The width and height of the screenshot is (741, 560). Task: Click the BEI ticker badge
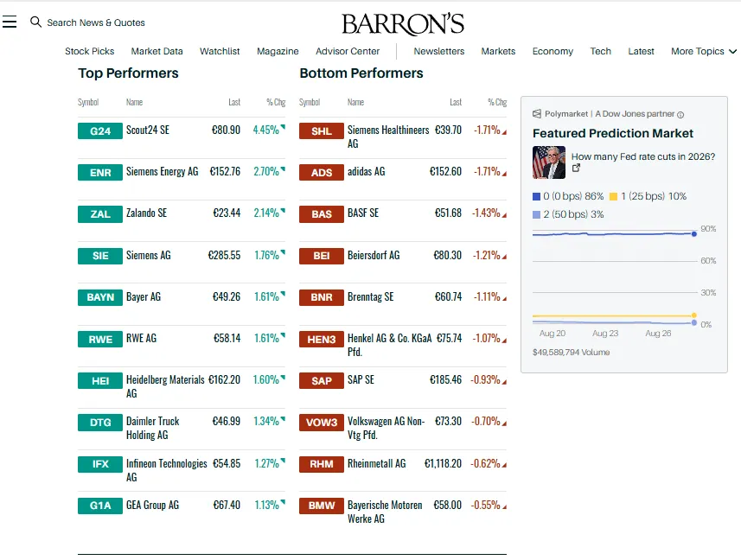point(322,256)
